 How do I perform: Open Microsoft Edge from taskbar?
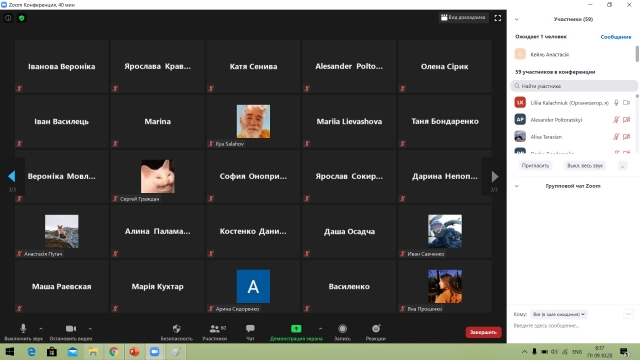[31, 351]
